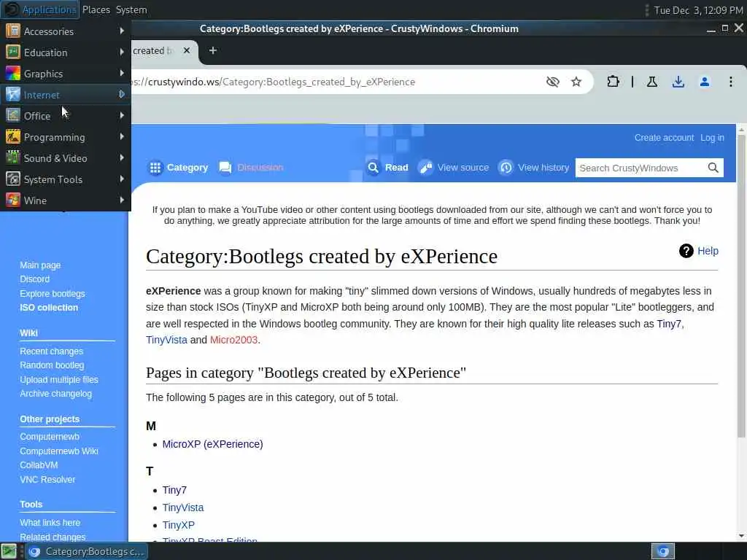Click the System Tools category icon
The width and height of the screenshot is (747, 560).
13,179
